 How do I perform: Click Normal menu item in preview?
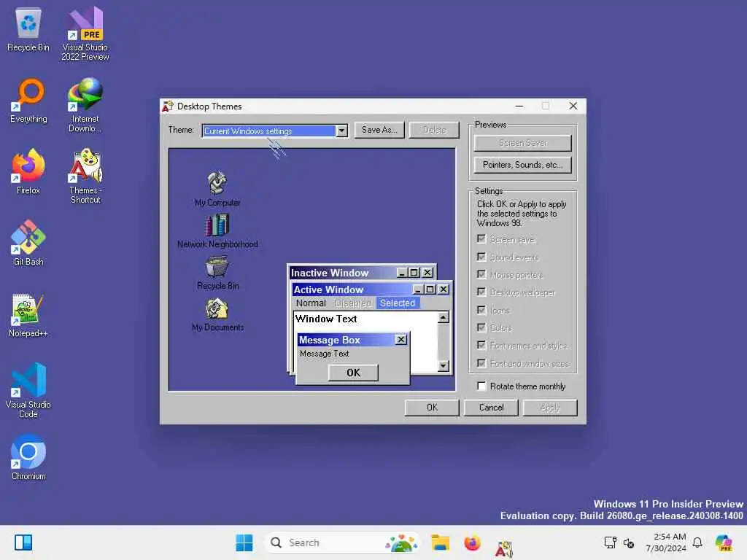point(311,303)
